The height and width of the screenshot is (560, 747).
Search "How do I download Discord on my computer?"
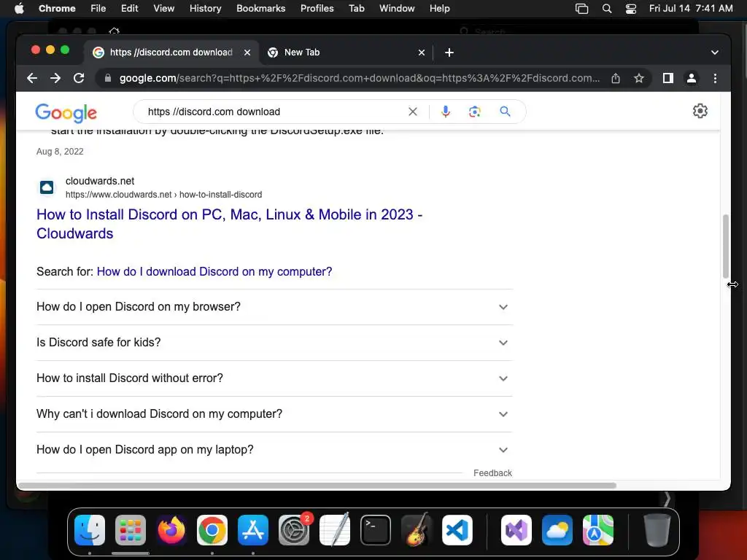click(214, 271)
